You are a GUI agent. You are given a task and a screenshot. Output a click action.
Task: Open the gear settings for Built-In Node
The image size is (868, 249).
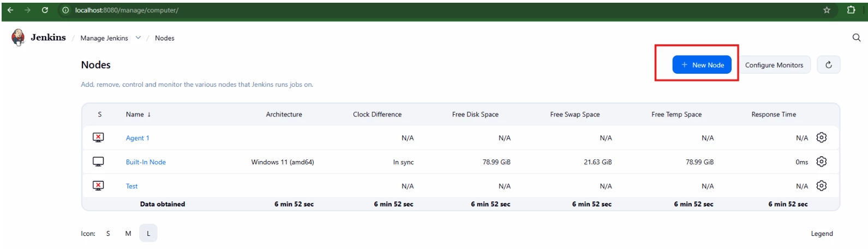(821, 162)
